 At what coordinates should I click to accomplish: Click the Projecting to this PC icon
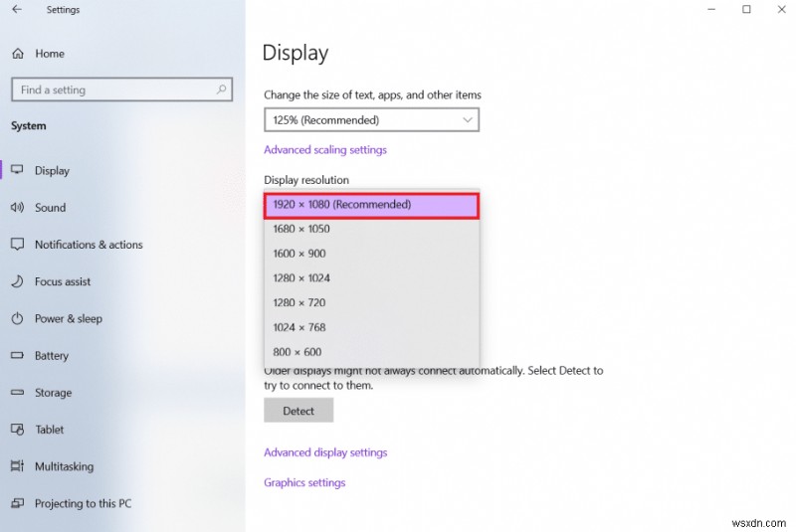coord(17,503)
